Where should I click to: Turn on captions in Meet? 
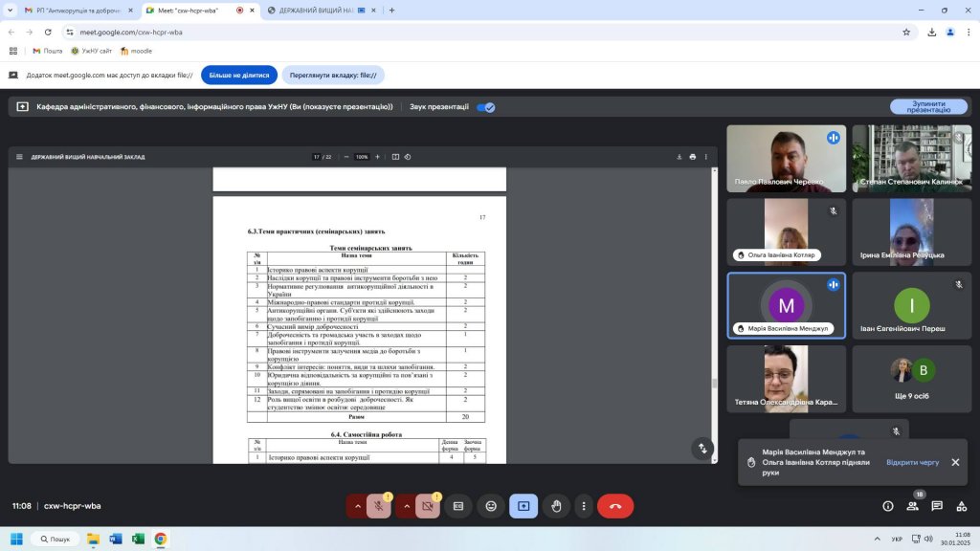pos(458,506)
